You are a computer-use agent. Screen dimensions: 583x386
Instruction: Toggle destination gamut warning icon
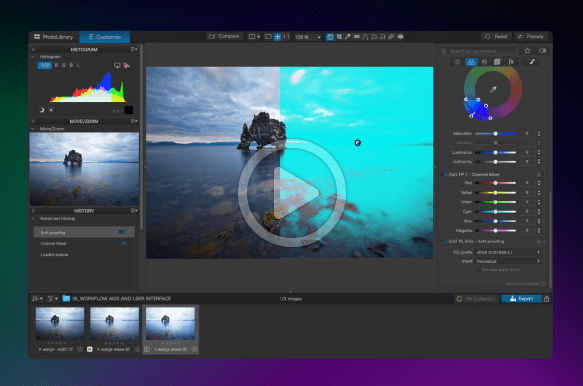pos(126,65)
